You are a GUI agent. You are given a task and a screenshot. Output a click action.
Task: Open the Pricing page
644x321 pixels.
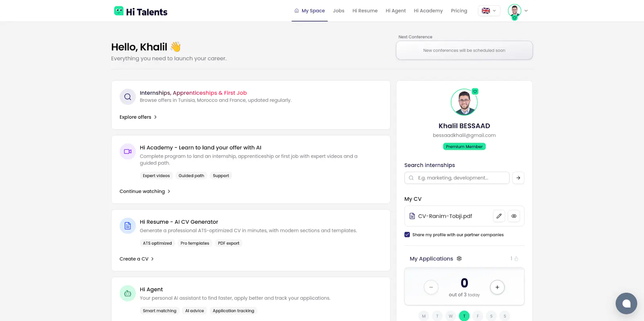(x=459, y=11)
